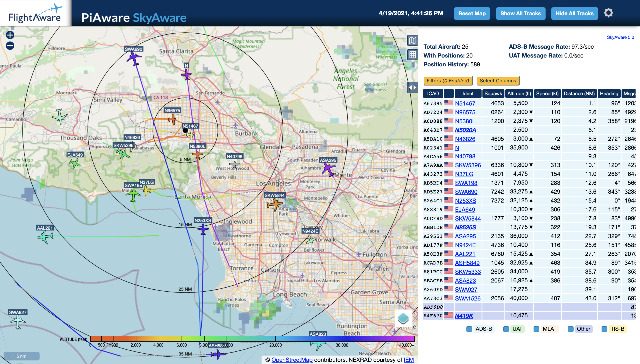Click the ADS-B legend color swatch
The width and height of the screenshot is (640, 364).
(x=469, y=329)
